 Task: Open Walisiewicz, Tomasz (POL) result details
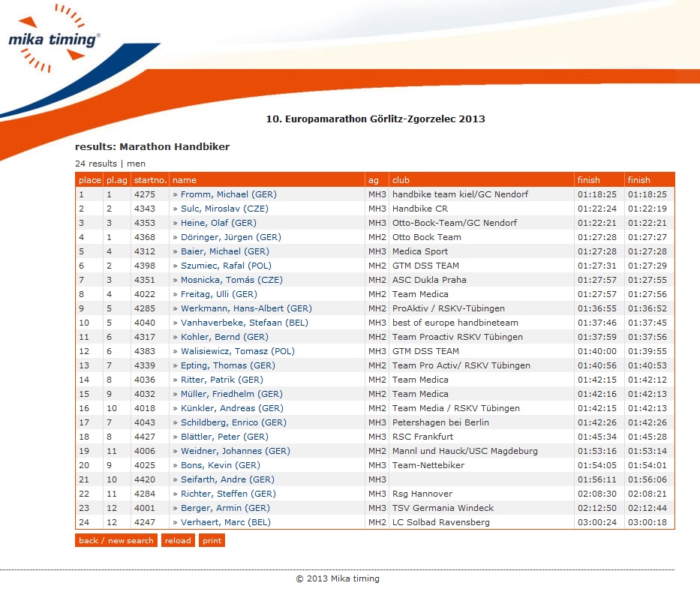238,351
